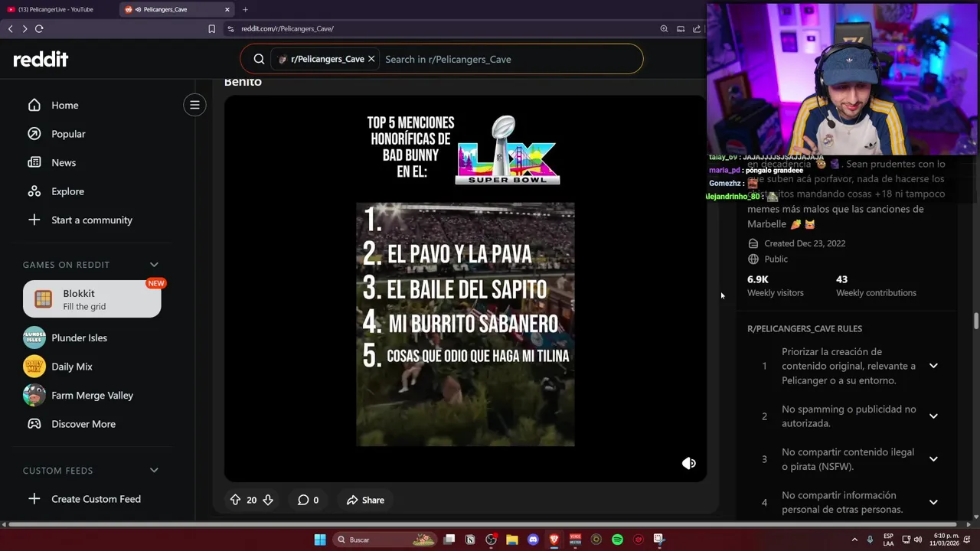Toggle the video sound button
The image size is (980, 551).
coord(689,463)
